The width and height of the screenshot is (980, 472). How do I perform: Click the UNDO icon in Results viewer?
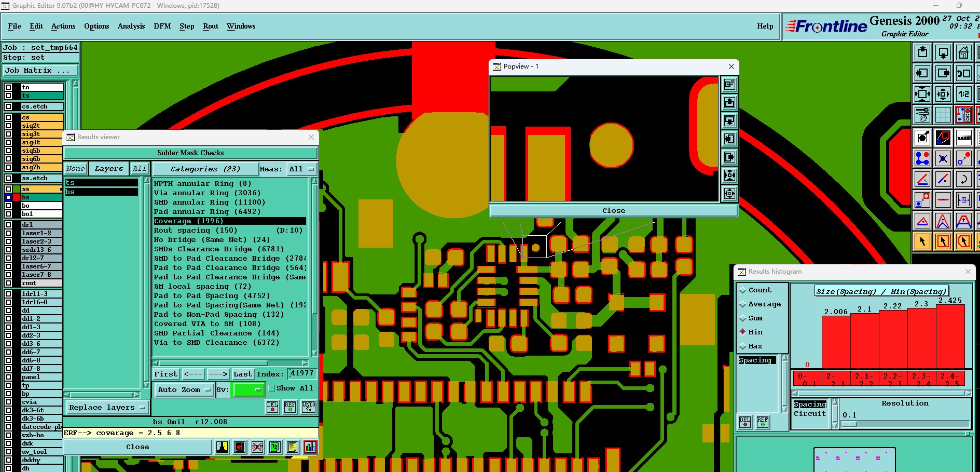pyautogui.click(x=309, y=407)
